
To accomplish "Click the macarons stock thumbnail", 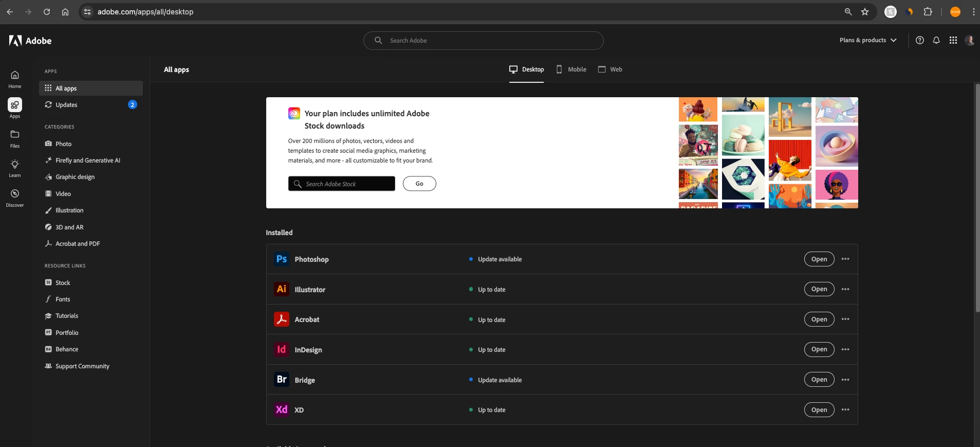I will [743, 135].
